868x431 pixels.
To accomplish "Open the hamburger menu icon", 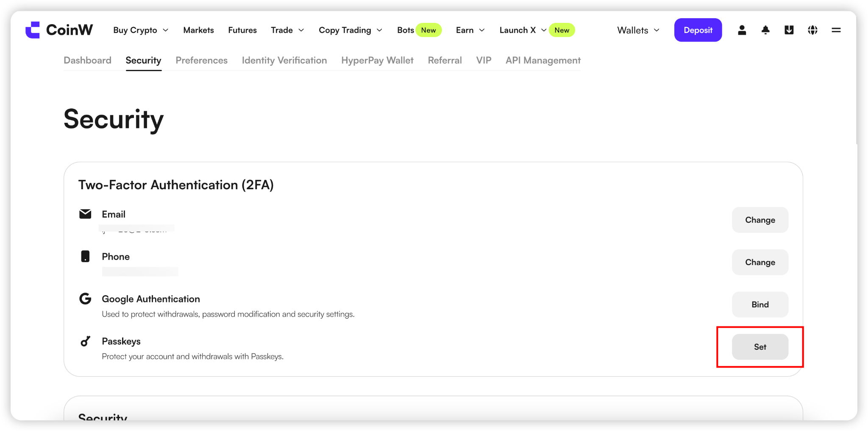I will point(836,30).
